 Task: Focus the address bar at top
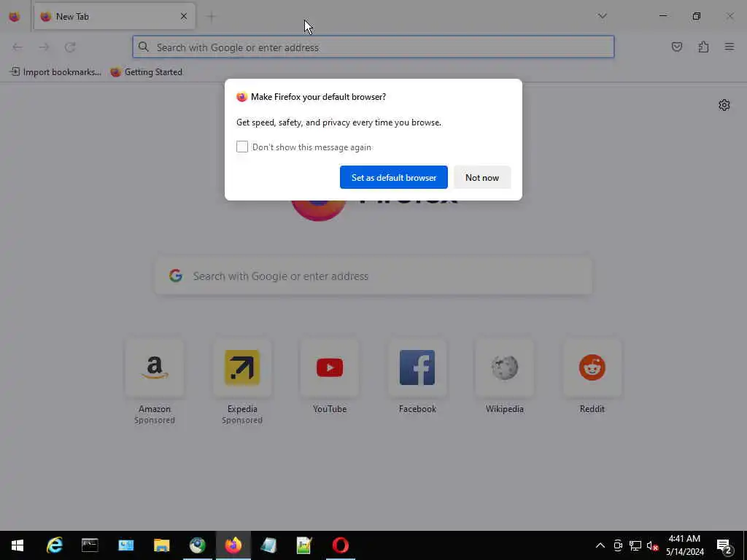click(373, 47)
